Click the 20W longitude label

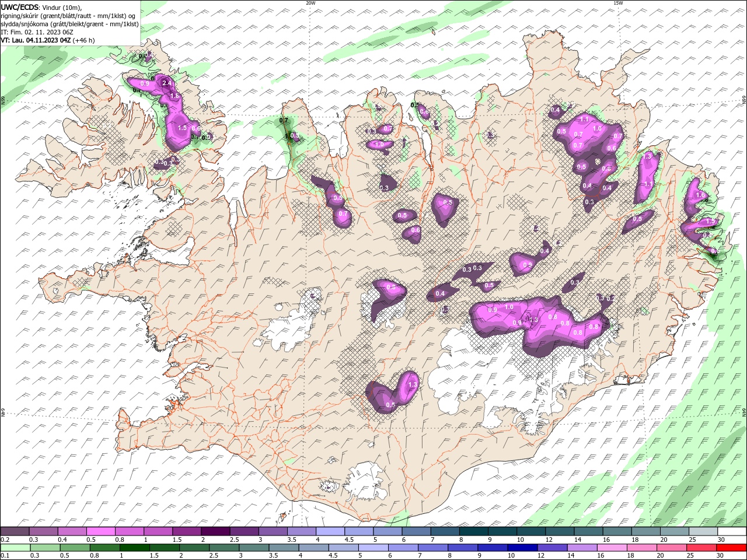[310, 3]
